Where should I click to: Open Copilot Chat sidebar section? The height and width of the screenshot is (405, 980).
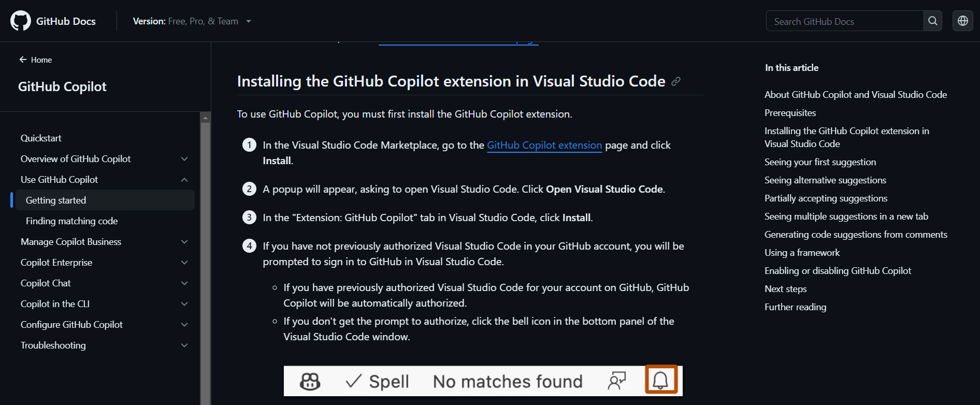(46, 283)
